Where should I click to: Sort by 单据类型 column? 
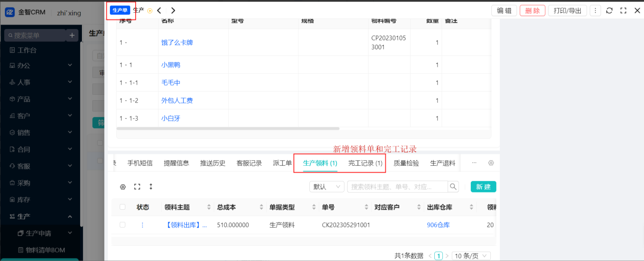314,207
